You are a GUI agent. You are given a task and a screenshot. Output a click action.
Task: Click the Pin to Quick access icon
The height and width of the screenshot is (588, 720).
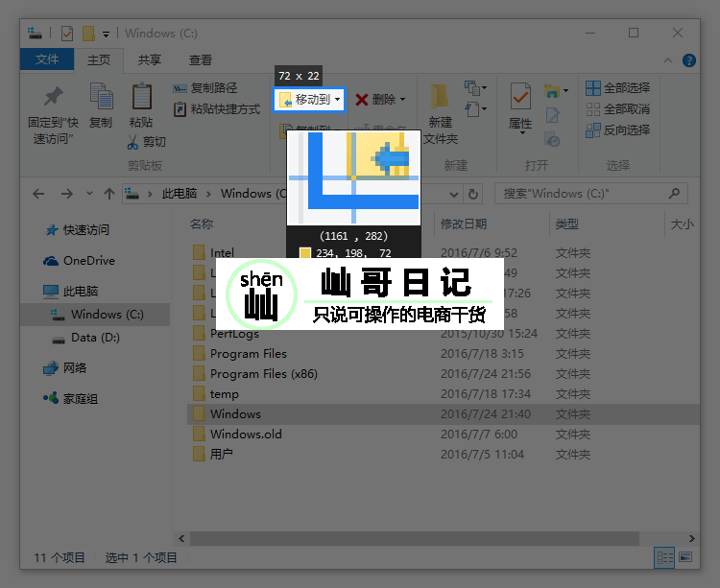(x=53, y=97)
